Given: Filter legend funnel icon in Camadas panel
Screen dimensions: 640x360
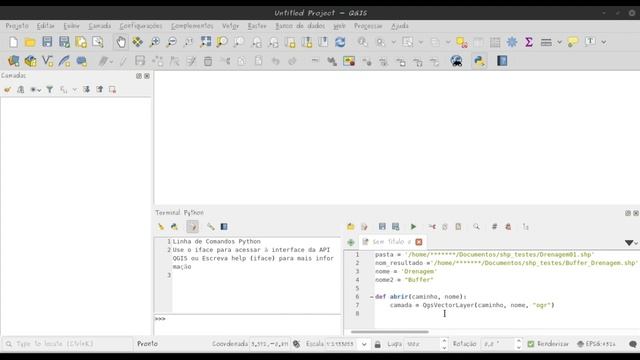Looking at the screenshot, I should [49, 89].
